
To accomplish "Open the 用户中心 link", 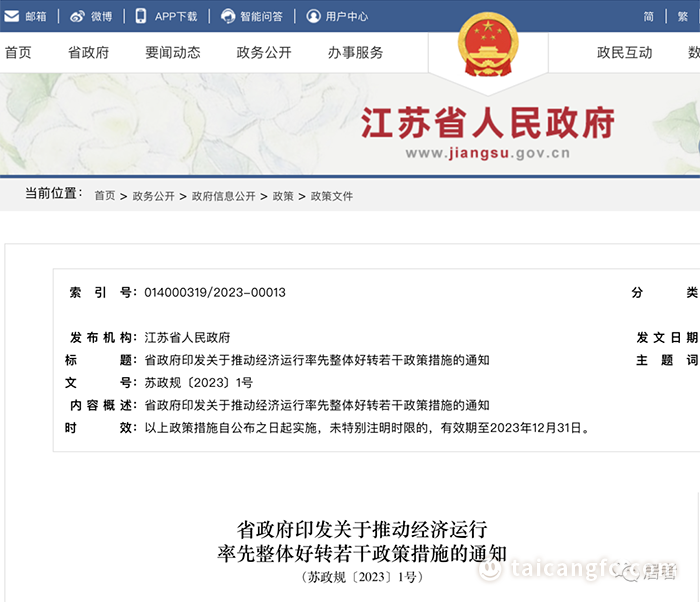I will 347,17.
